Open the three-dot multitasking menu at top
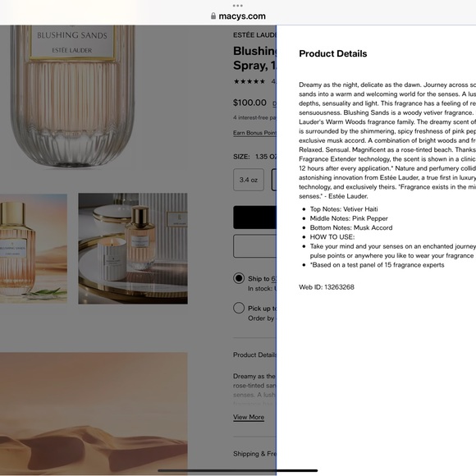476x476 pixels. [x=238, y=6]
